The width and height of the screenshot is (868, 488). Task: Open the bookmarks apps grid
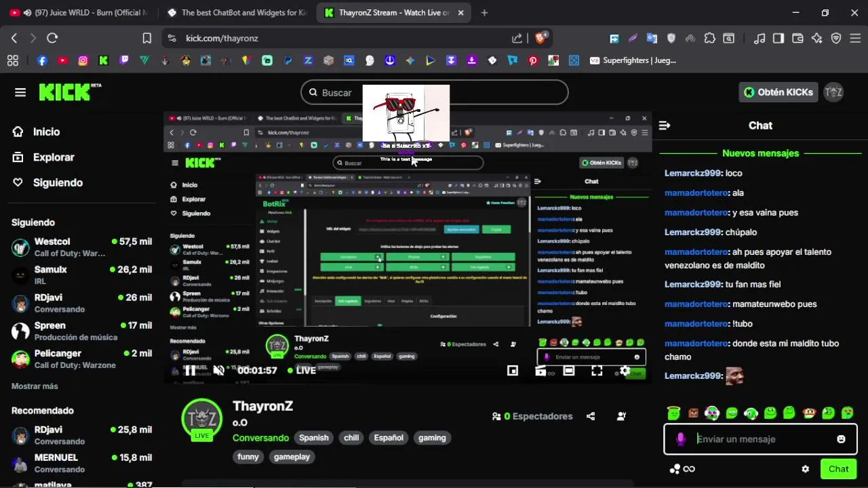point(12,60)
